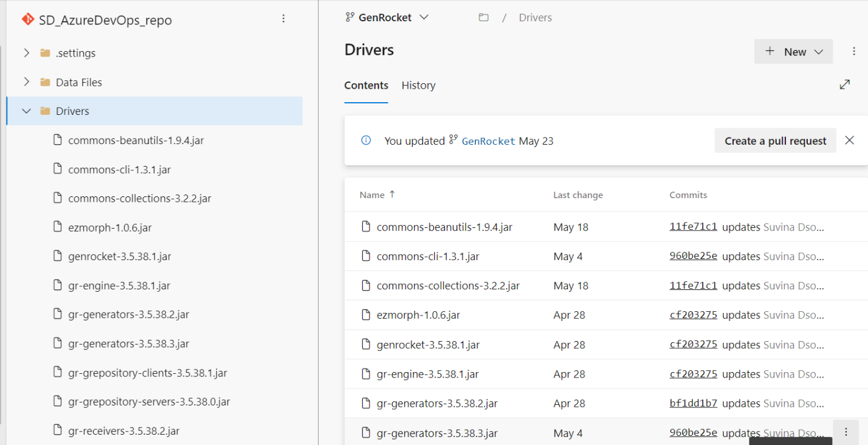Open gr-generators-3.5.38.3.jar in the file list
This screenshot has height=445, width=868.
[437, 433]
